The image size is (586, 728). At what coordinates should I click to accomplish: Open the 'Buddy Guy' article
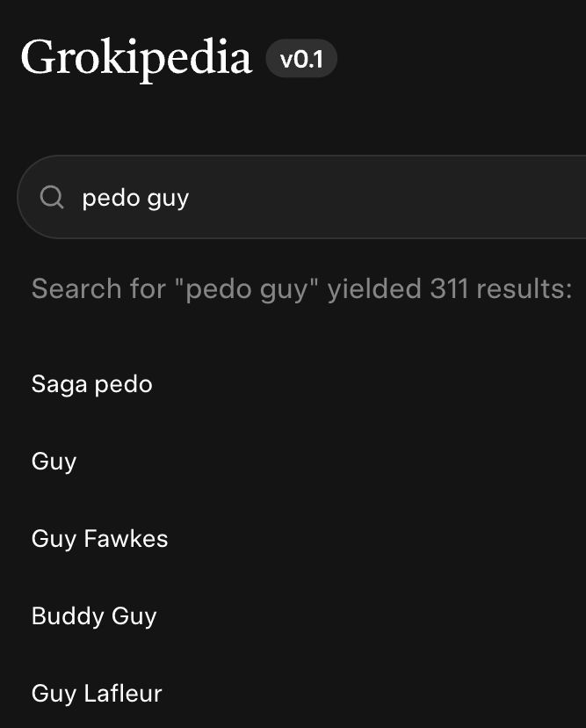94,615
